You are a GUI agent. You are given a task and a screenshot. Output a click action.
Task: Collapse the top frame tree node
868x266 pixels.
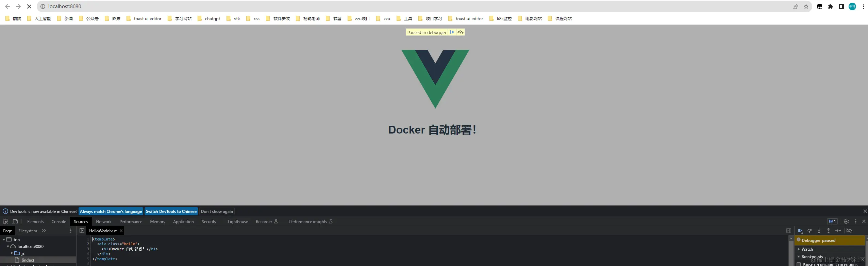[4, 239]
